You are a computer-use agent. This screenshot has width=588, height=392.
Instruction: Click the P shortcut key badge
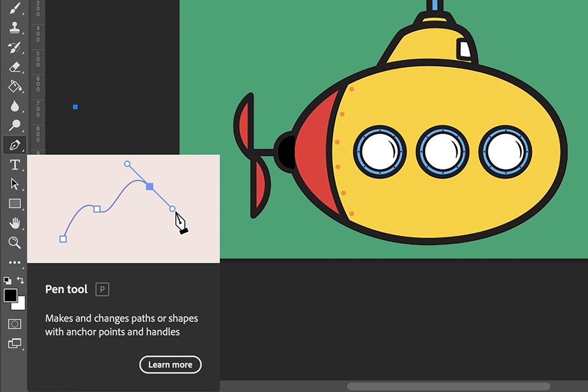pyautogui.click(x=102, y=290)
